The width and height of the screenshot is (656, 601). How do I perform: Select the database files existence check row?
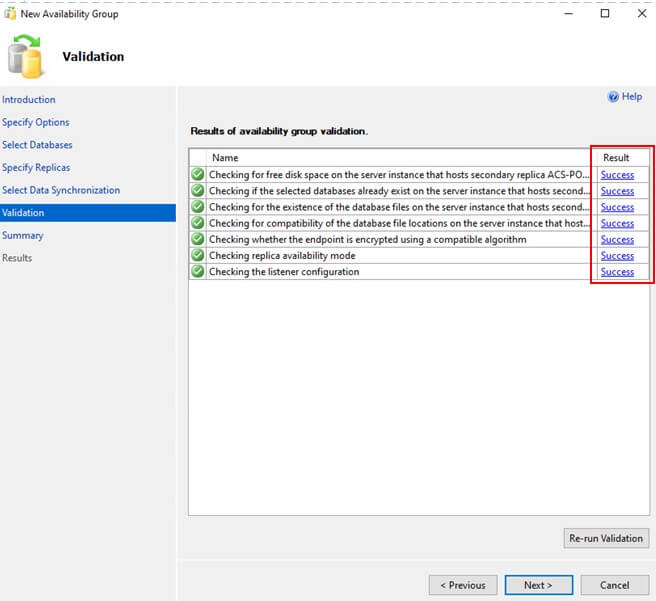click(x=398, y=207)
